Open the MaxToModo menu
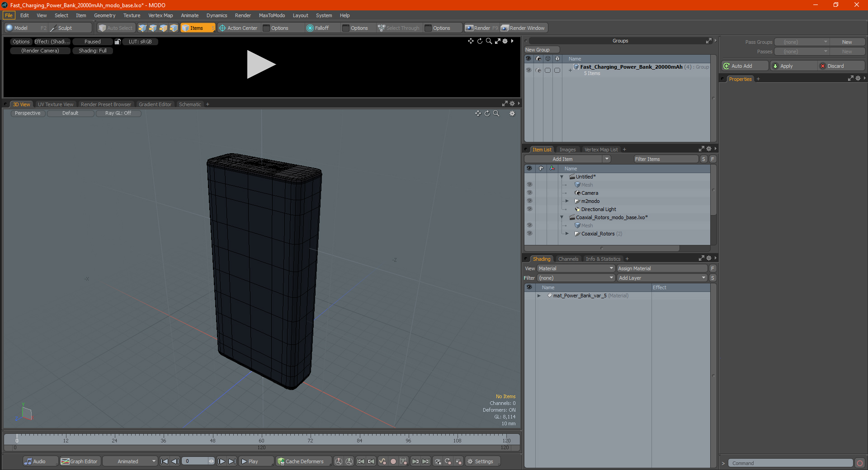 pos(272,15)
